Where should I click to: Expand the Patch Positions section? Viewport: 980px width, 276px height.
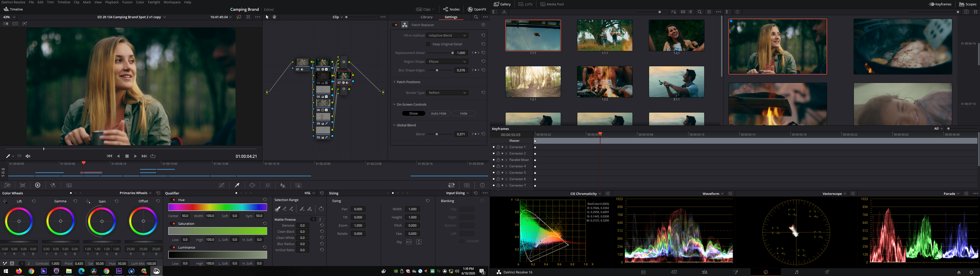pos(408,82)
